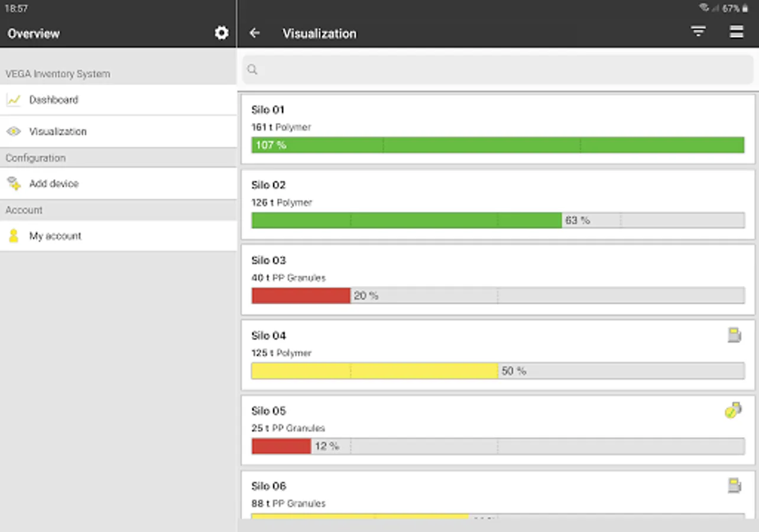This screenshot has width=759, height=532.
Task: Open the hamburger menu icon
Action: [736, 32]
